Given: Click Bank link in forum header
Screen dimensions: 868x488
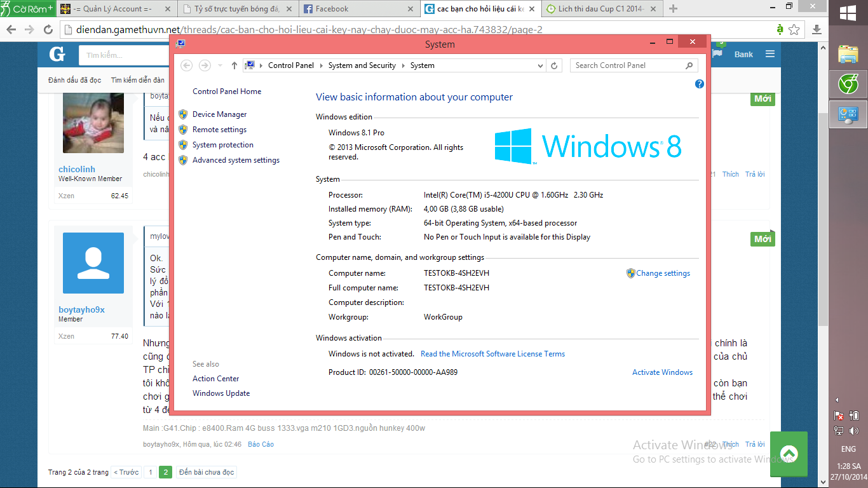Looking at the screenshot, I should [743, 55].
